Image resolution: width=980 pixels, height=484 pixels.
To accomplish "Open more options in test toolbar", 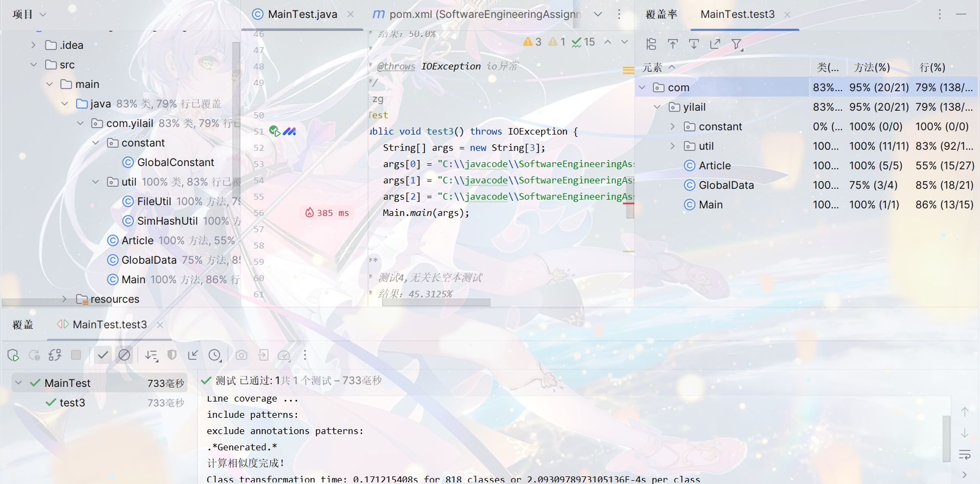I will pos(305,355).
